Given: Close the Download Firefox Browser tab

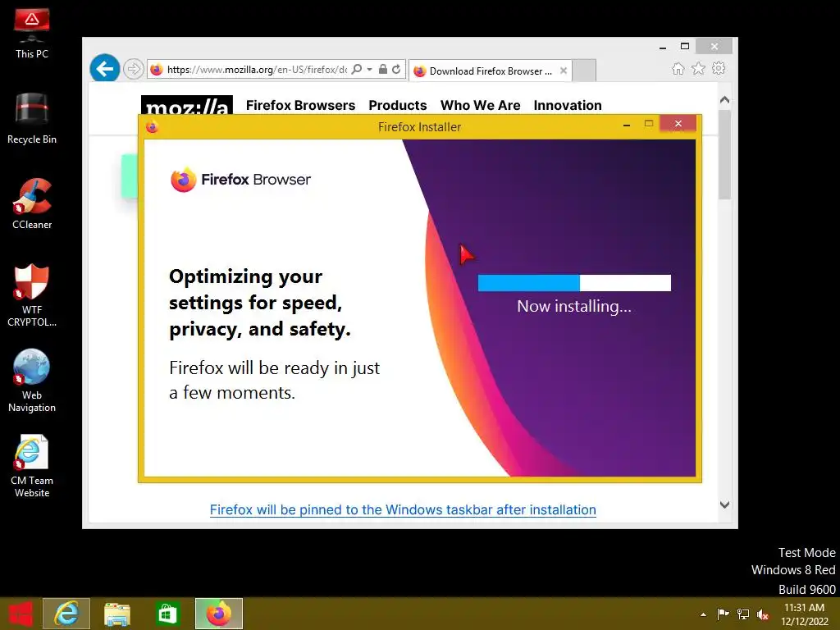Looking at the screenshot, I should 563,71.
